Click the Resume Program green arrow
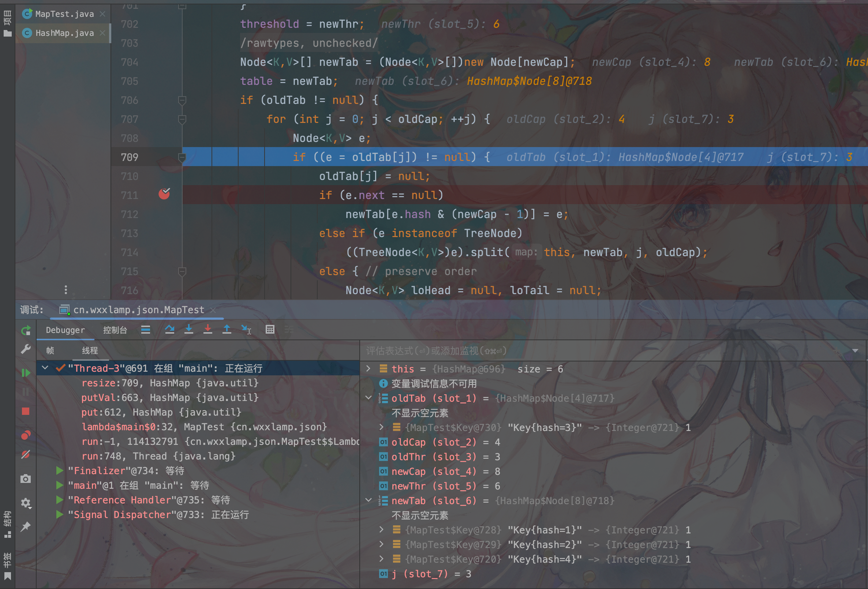Screen dimensions: 868x589 coord(26,373)
